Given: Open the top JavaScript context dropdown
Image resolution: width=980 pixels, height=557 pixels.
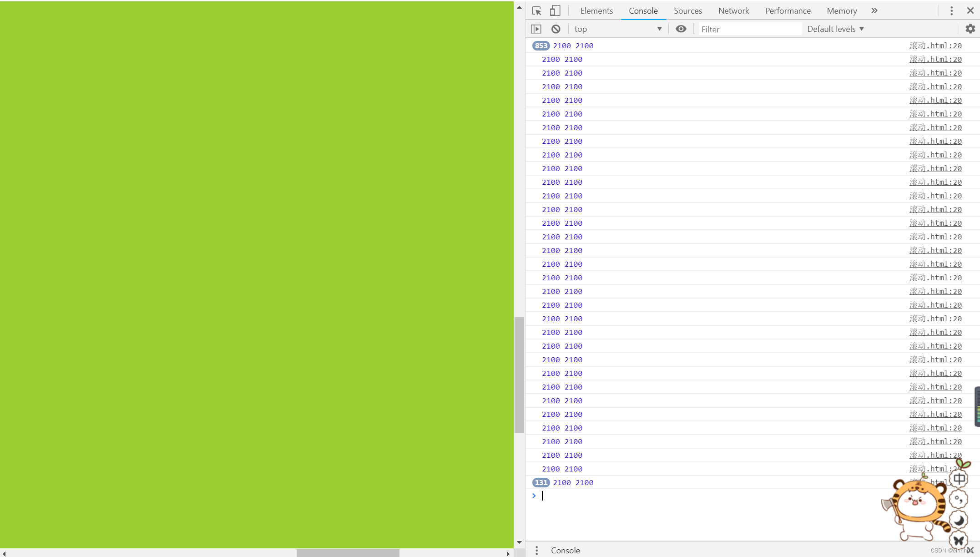Looking at the screenshot, I should [x=617, y=29].
